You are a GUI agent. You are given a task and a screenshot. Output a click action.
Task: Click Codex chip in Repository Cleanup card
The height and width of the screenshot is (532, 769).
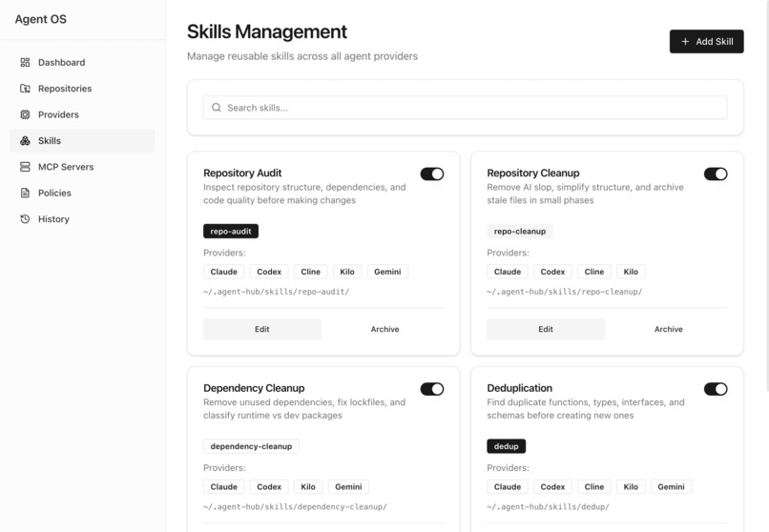point(552,272)
